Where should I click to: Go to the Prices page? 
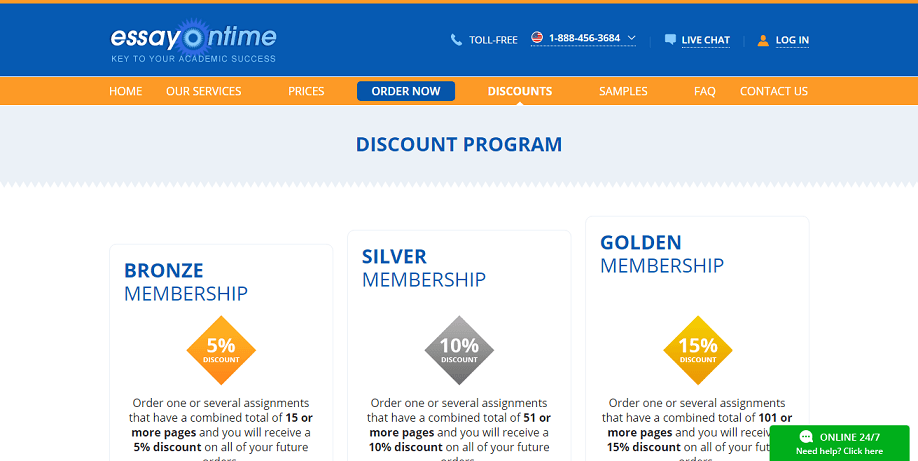[306, 91]
